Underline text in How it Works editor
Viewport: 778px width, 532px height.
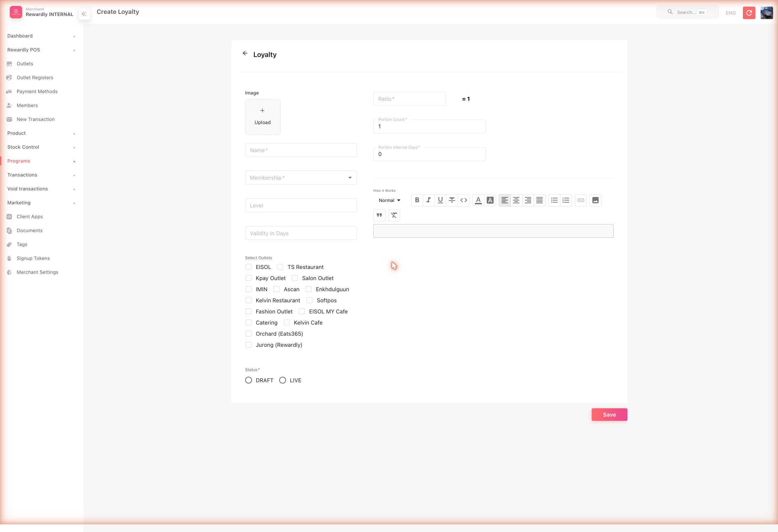coord(440,200)
